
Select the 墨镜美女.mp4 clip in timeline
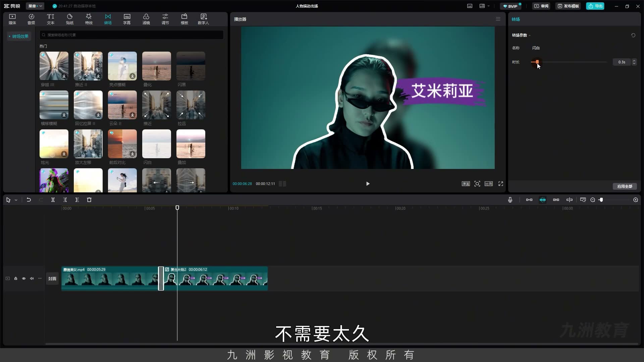point(110,279)
